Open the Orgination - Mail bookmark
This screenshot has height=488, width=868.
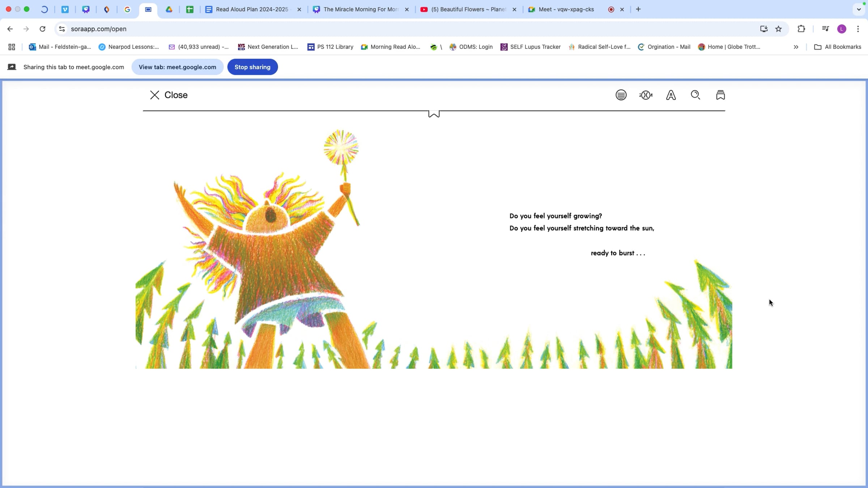pyautogui.click(x=664, y=47)
